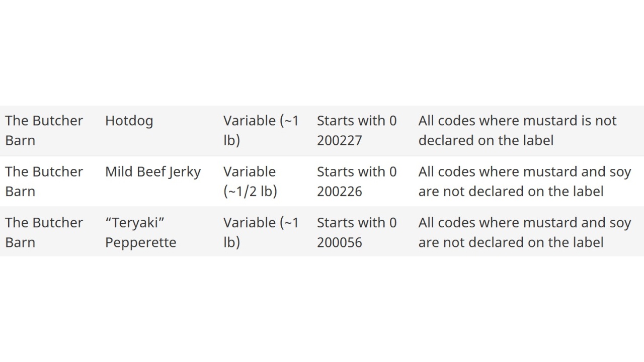Select the Variable (~1 lb) size for Hotdog
This screenshot has width=644, height=362.
(x=261, y=131)
